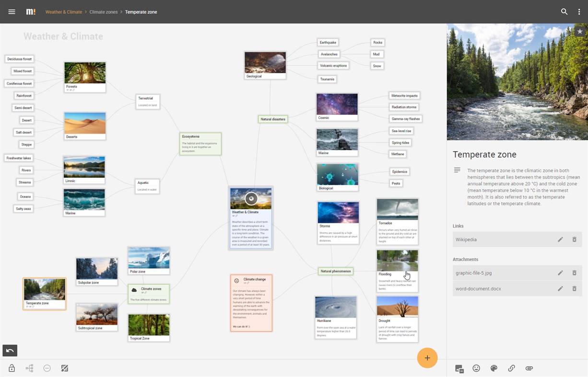Viewport: 588px width, 377px height.
Task: Click the remove node minus icon
Action: pyautogui.click(x=47, y=368)
